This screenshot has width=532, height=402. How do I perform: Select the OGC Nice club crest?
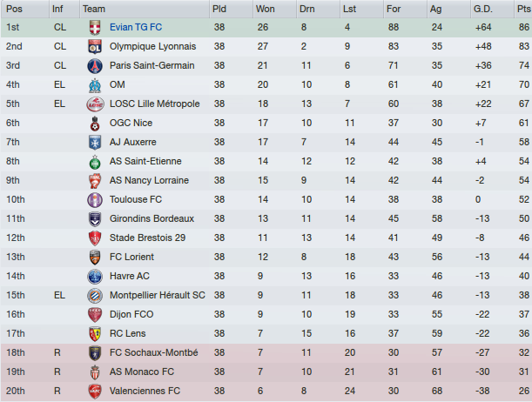(x=95, y=123)
